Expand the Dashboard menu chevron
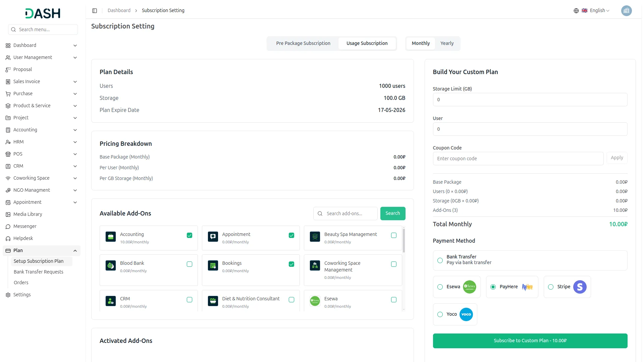644x362 pixels. tap(75, 46)
